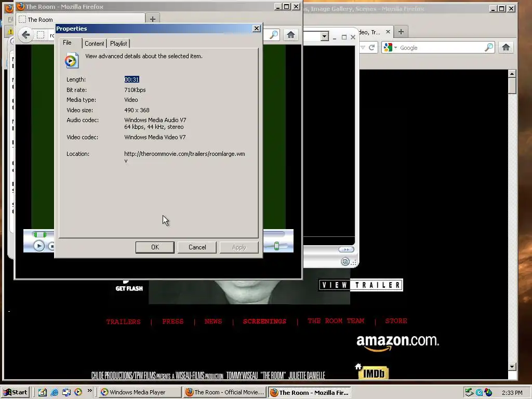532x399 pixels.
Task: Reload the page in background Firefox
Action: (x=371, y=47)
